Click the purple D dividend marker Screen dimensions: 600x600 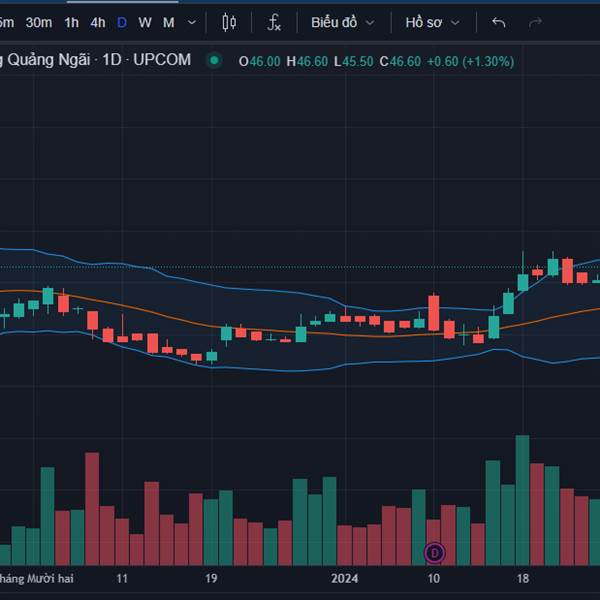pos(434,553)
